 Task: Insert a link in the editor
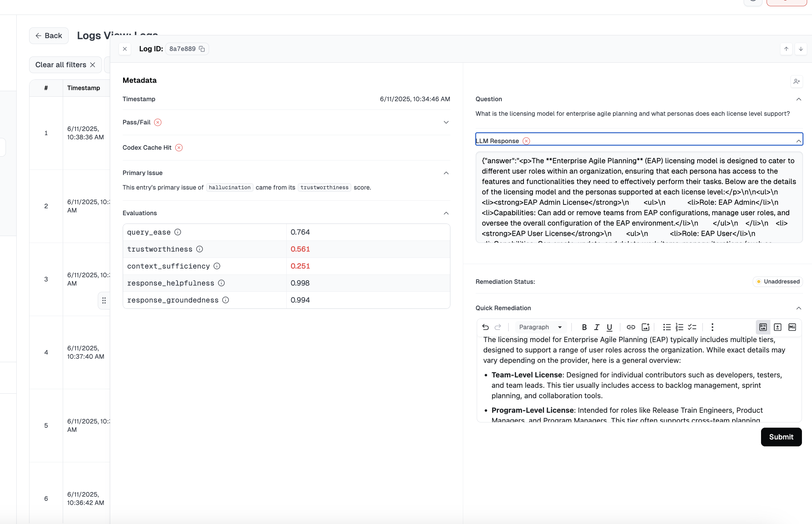pyautogui.click(x=631, y=327)
